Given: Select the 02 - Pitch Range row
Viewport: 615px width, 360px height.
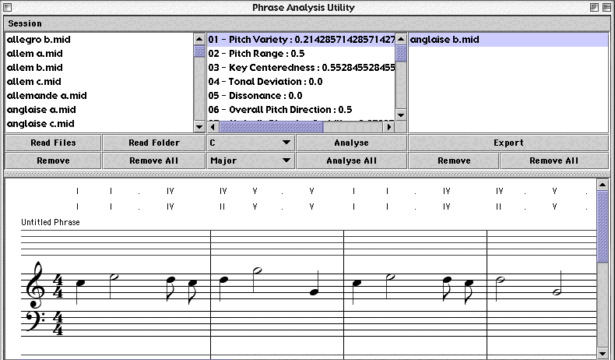Looking at the screenshot, I should tap(301, 54).
